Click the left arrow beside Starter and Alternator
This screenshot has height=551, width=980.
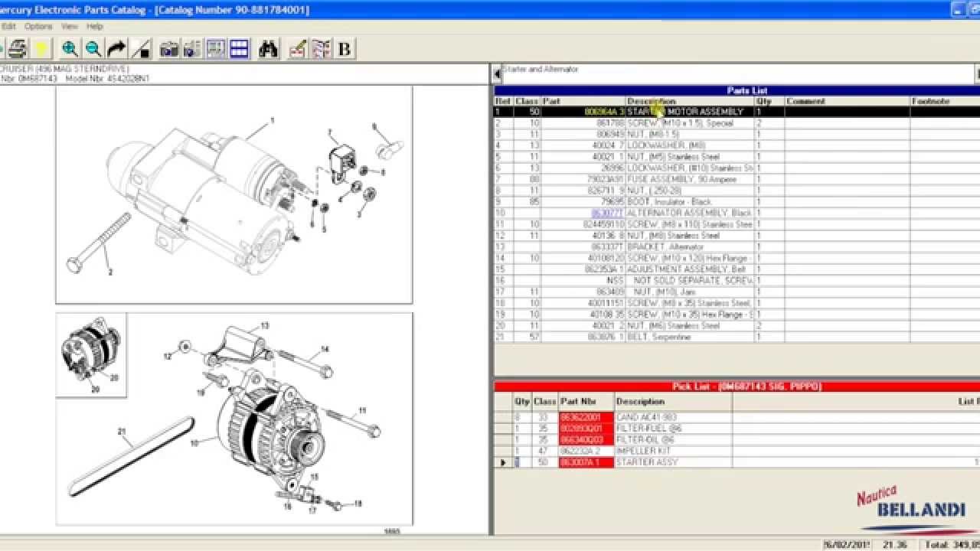click(497, 74)
